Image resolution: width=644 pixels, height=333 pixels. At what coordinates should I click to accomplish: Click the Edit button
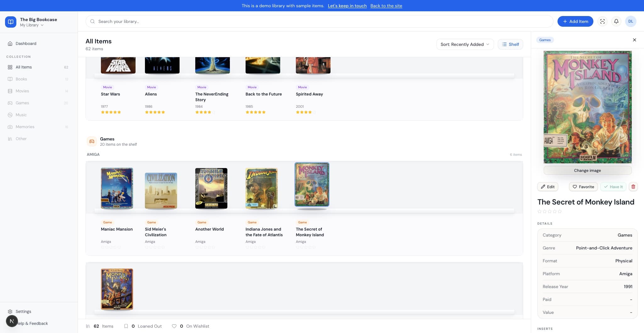548,187
